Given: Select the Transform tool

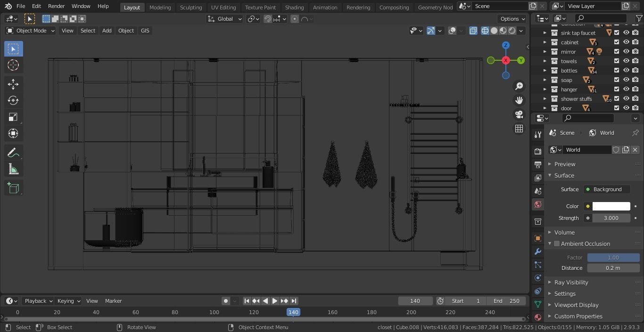Looking at the screenshot, I should pyautogui.click(x=13, y=134).
